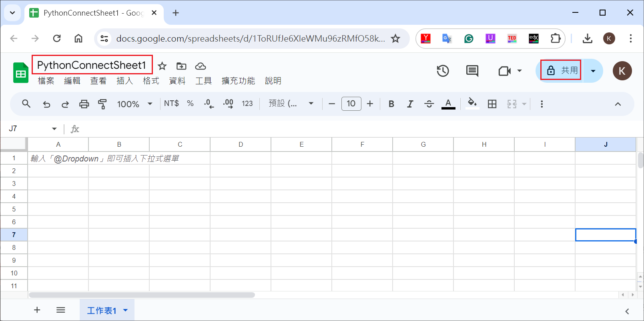Open the font family dropdown
Viewport: 644px width, 321px height.
click(x=291, y=104)
